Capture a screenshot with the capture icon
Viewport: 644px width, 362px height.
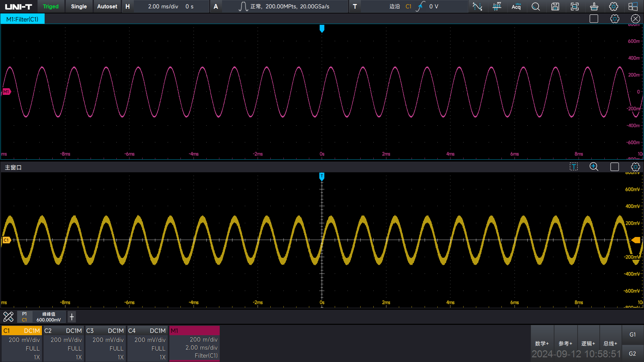(575, 6)
